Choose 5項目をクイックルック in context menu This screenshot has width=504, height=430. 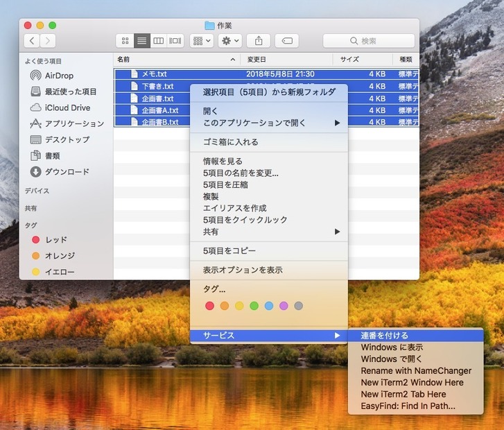(269, 220)
